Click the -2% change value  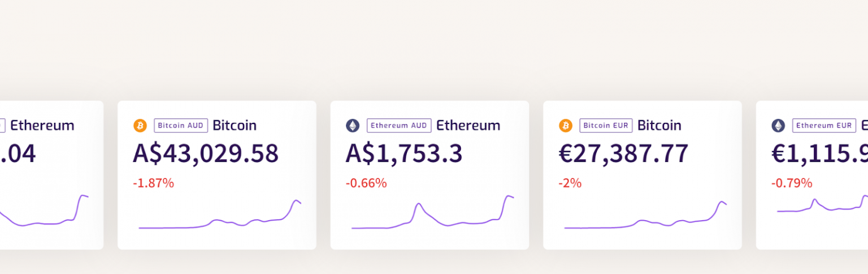pyautogui.click(x=570, y=183)
